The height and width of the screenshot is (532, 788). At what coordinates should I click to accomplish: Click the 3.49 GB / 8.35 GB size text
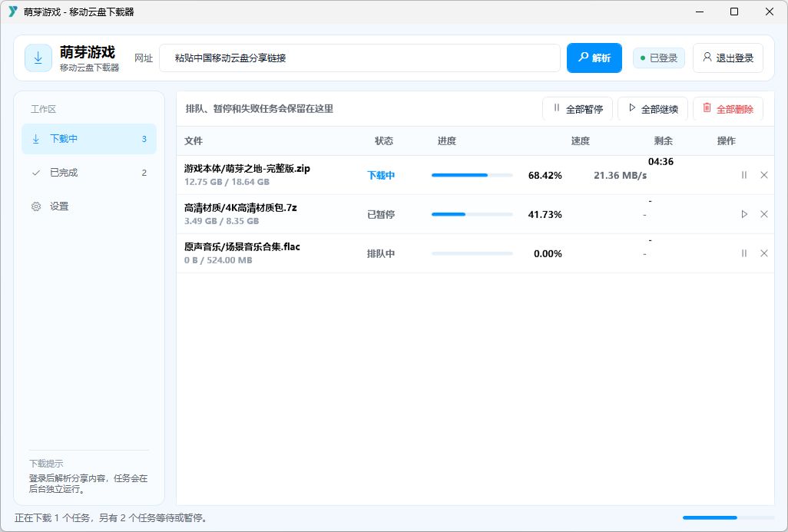[x=222, y=221]
